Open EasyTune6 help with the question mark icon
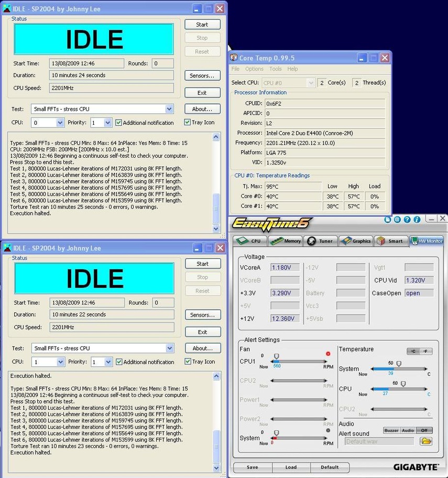Viewport: 448px width, 478px height. [x=407, y=220]
